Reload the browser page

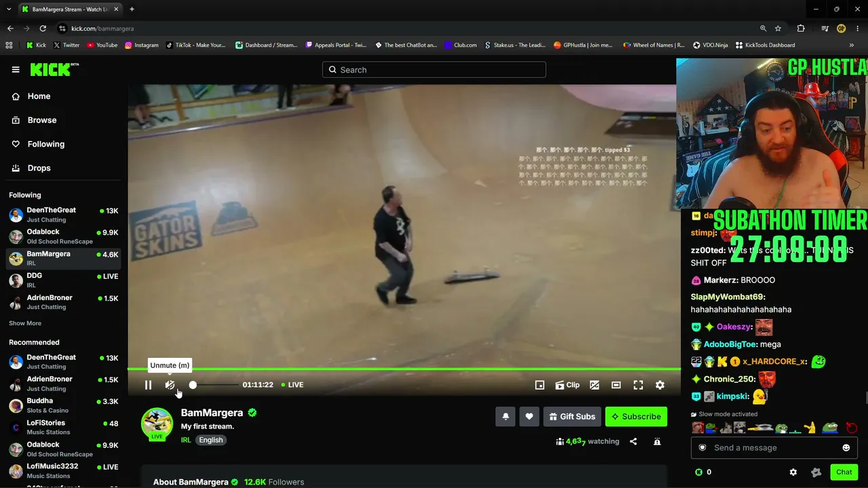click(43, 28)
